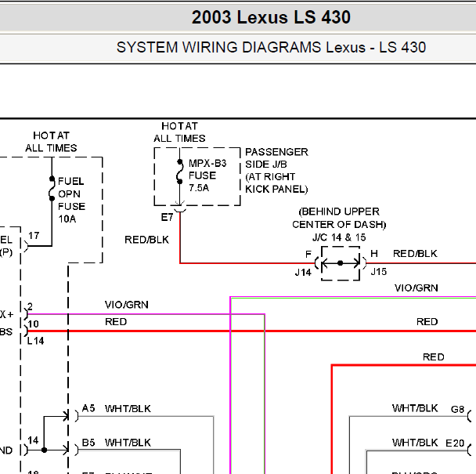The width and height of the screenshot is (476, 474).
Task: Click the "VIO/GRN" label below J15
Action: tap(416, 288)
